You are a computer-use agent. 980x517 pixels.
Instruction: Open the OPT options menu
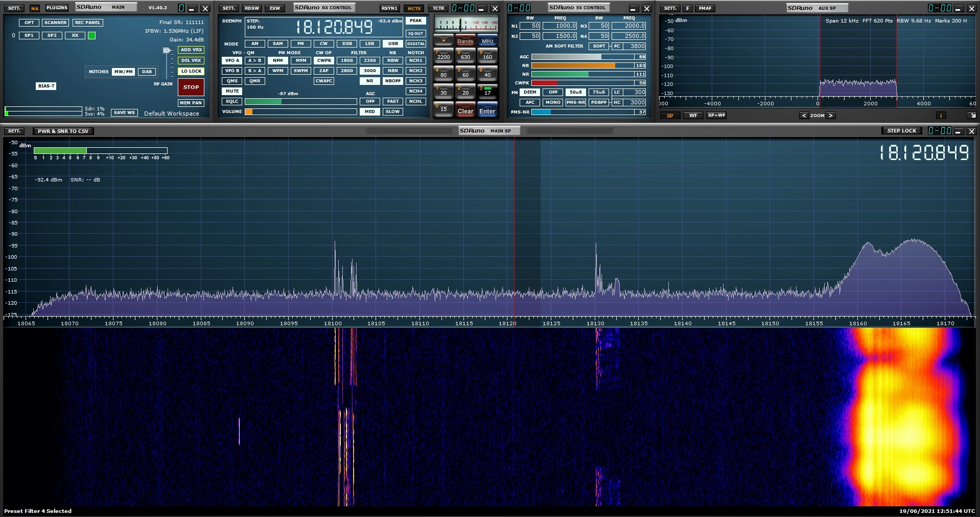click(29, 22)
